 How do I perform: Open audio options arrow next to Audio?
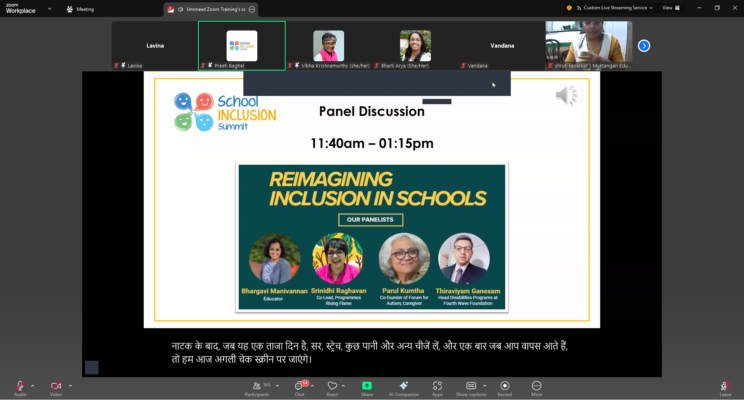point(32,386)
